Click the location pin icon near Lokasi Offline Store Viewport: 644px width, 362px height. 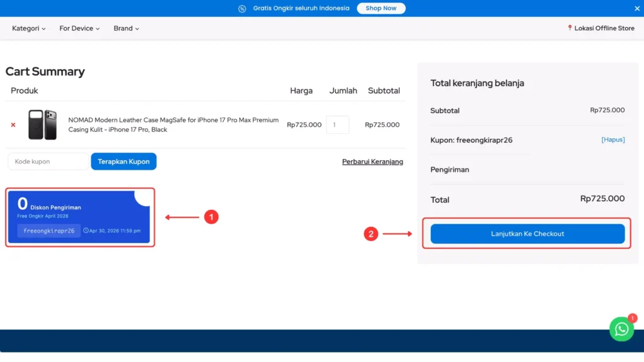click(569, 28)
